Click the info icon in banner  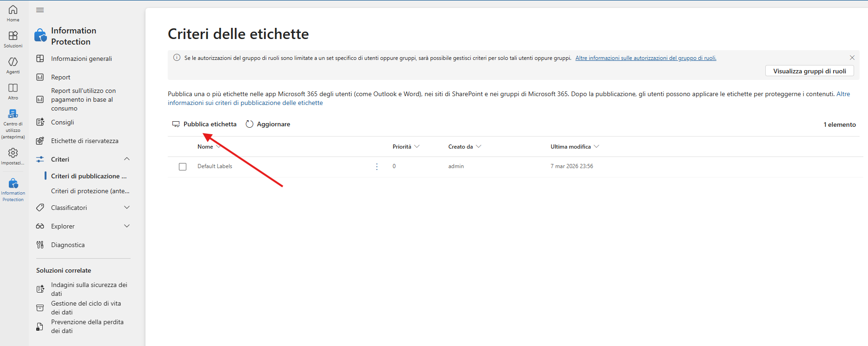(177, 58)
